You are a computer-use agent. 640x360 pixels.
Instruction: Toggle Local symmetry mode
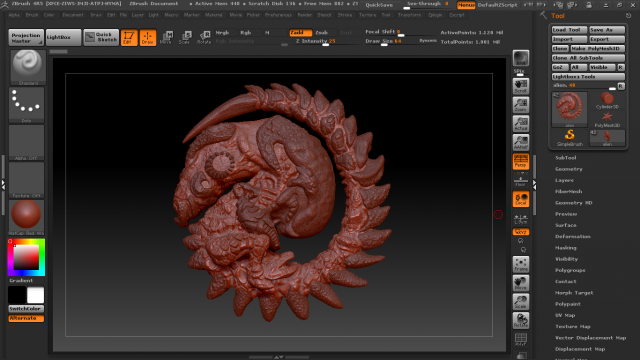[521, 199]
